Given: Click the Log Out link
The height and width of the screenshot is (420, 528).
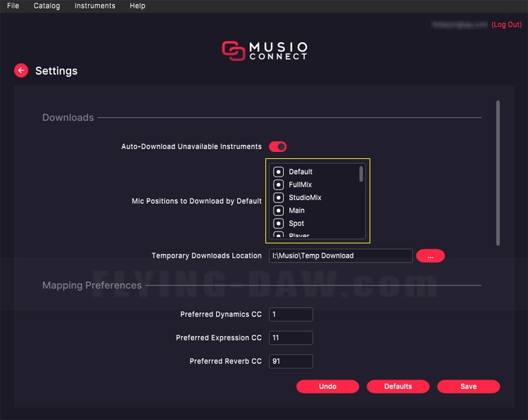Looking at the screenshot, I should pyautogui.click(x=506, y=25).
